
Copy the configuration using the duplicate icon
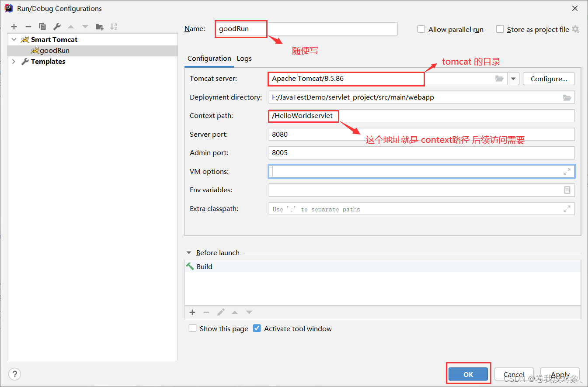click(42, 27)
